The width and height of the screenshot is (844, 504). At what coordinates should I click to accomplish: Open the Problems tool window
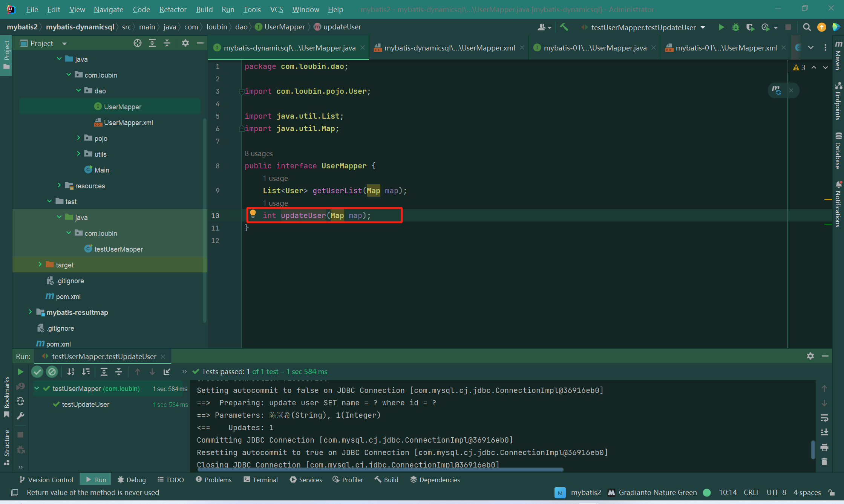pos(214,480)
